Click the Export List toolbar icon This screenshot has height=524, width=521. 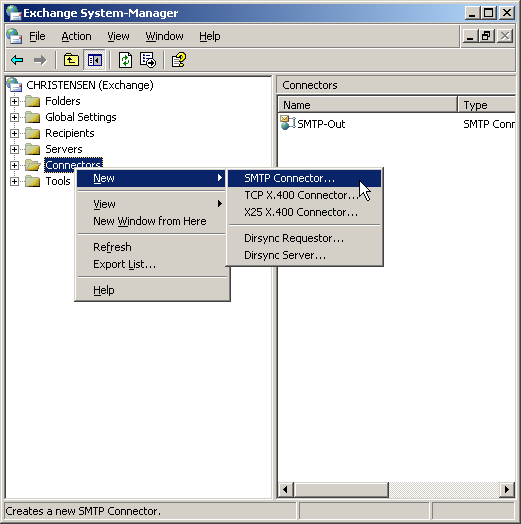click(x=148, y=60)
